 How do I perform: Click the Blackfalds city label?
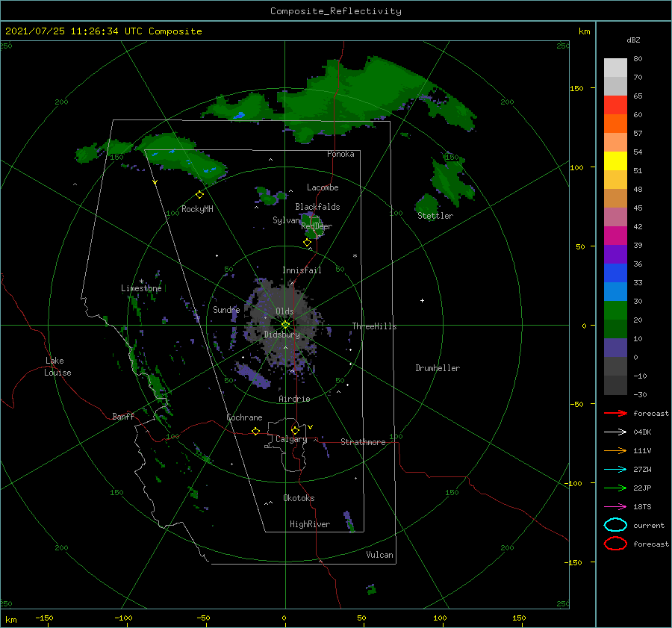(317, 207)
